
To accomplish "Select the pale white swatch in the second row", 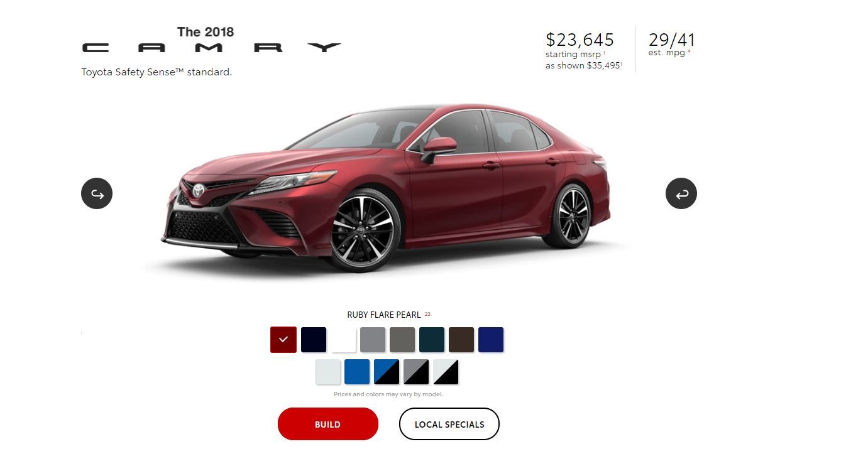I will click(x=327, y=372).
